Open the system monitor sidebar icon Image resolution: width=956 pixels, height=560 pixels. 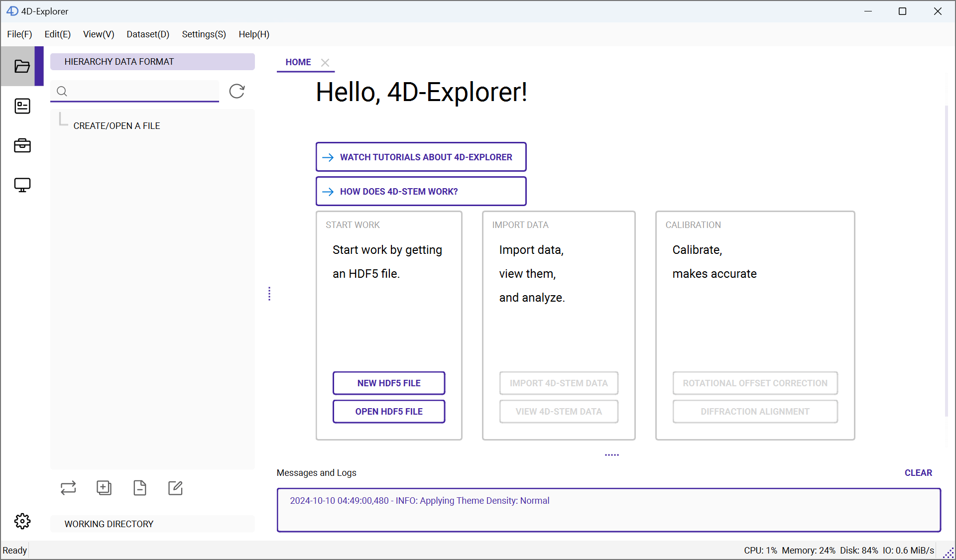pos(22,185)
